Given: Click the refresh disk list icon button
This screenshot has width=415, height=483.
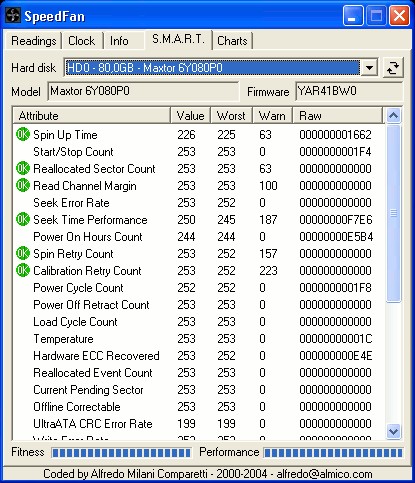Looking at the screenshot, I should 393,68.
